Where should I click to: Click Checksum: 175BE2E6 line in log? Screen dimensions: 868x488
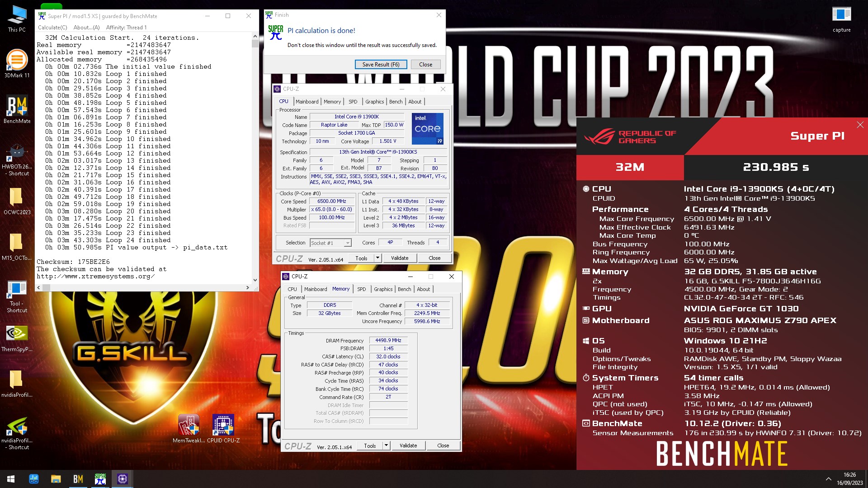click(x=73, y=262)
